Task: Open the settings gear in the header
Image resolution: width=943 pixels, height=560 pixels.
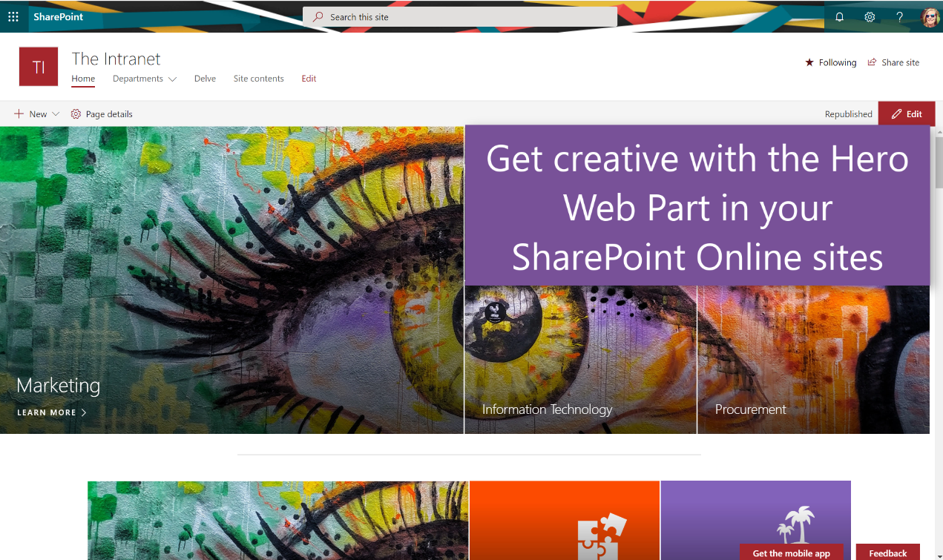Action: click(x=870, y=17)
